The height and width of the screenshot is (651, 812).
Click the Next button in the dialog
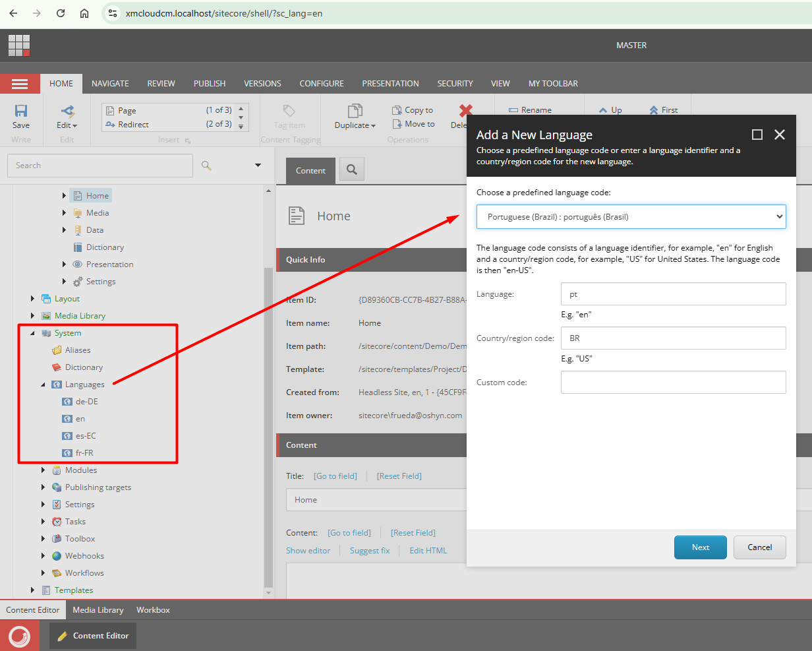(701, 547)
